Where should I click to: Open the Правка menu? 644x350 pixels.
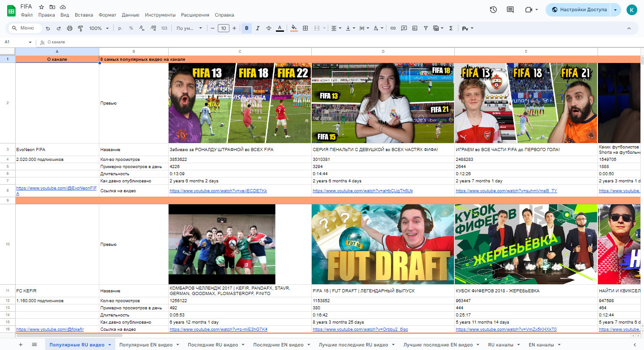click(47, 15)
